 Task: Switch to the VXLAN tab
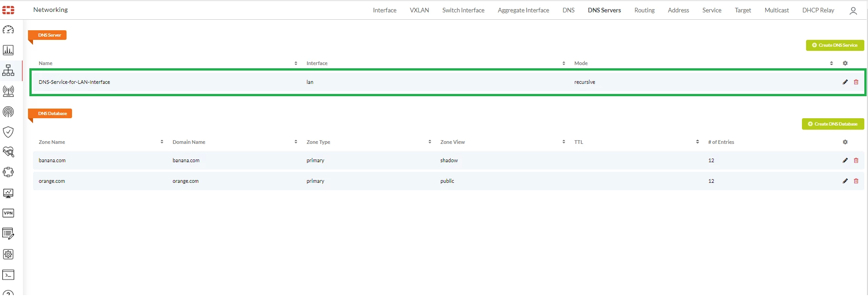[x=419, y=10]
